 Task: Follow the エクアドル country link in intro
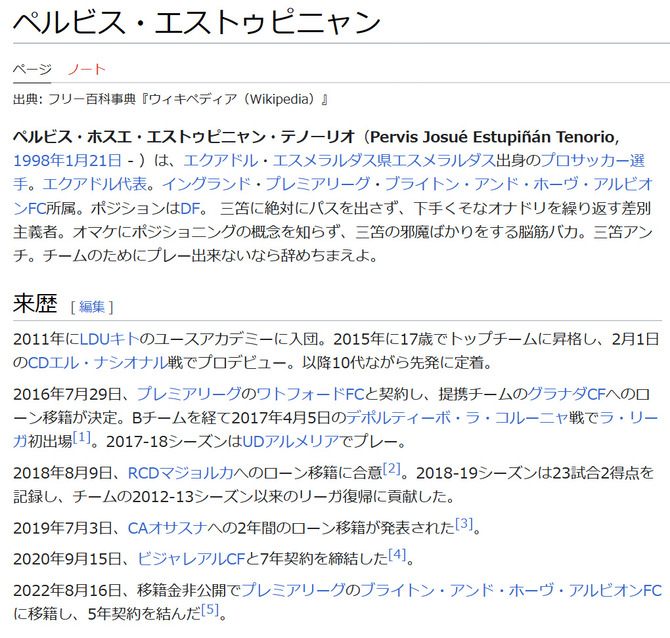tap(221, 161)
